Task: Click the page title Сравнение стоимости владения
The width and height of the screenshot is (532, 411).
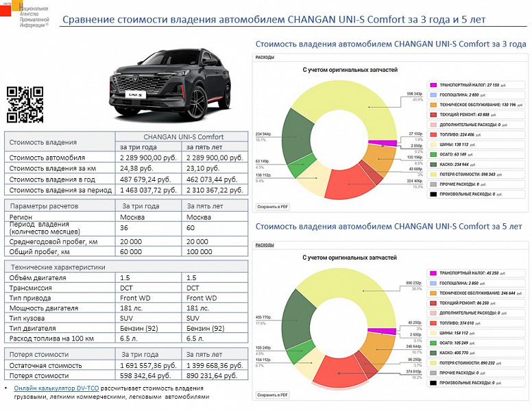Action: point(274,19)
